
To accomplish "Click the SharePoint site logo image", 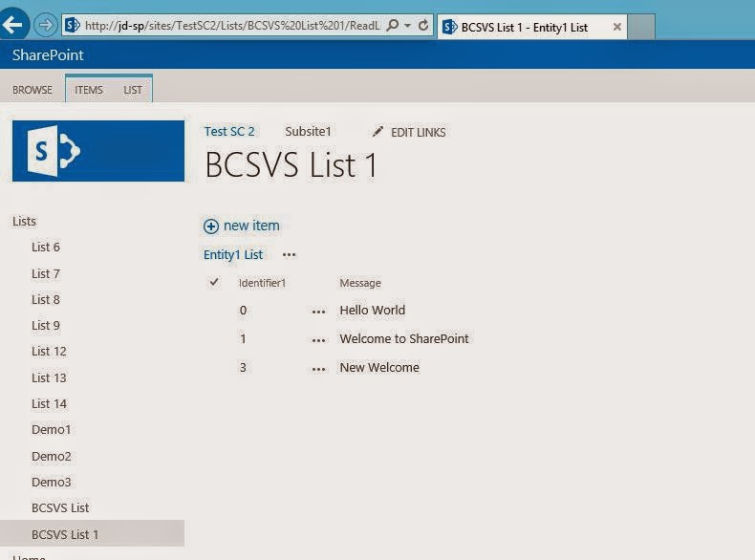I will 98,151.
